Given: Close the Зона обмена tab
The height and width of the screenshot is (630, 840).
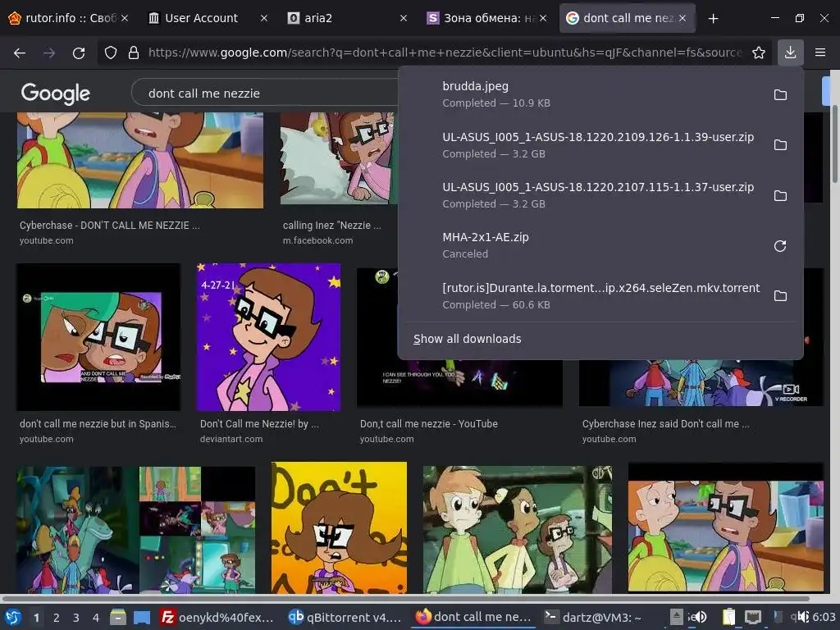Looking at the screenshot, I should coord(543,18).
